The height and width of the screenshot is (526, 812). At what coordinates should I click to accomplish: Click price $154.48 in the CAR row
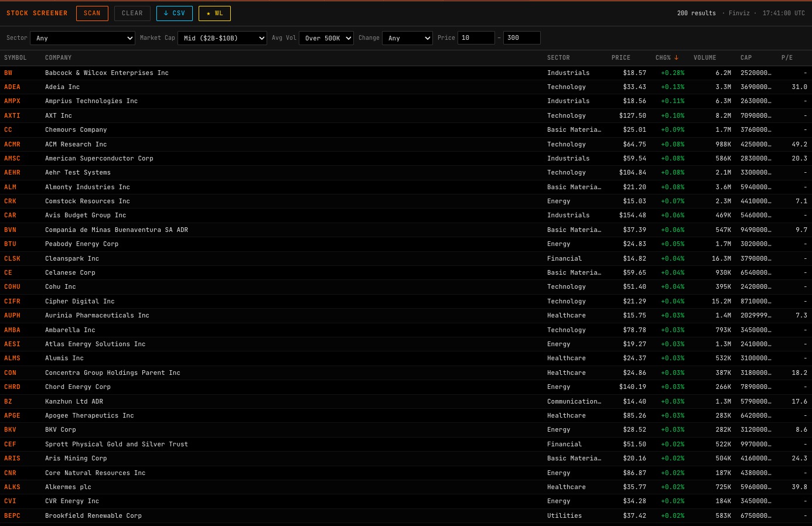633,216
